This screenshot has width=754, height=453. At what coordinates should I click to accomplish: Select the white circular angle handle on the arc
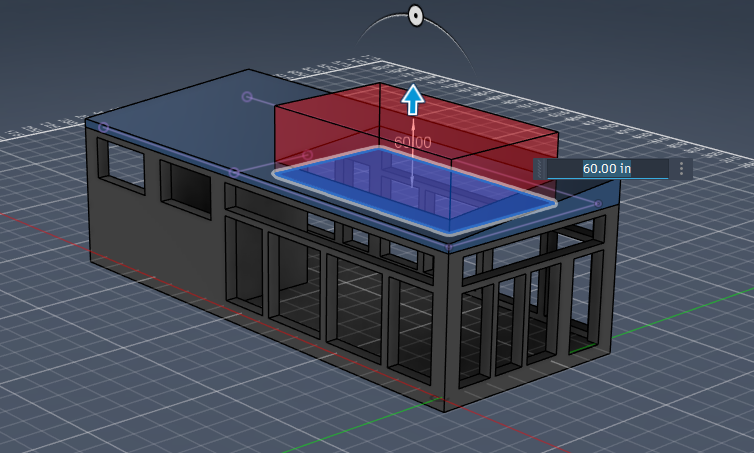point(415,16)
